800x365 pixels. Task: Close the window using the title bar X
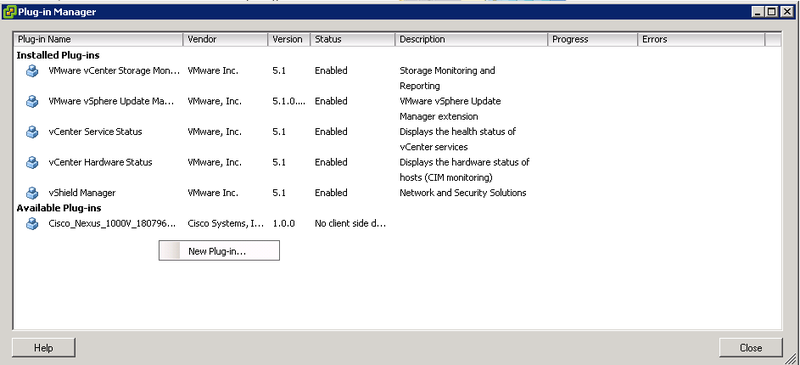point(786,12)
